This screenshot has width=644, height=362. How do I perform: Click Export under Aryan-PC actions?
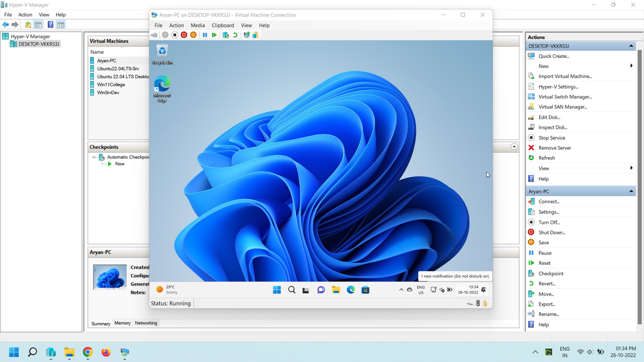(x=547, y=304)
